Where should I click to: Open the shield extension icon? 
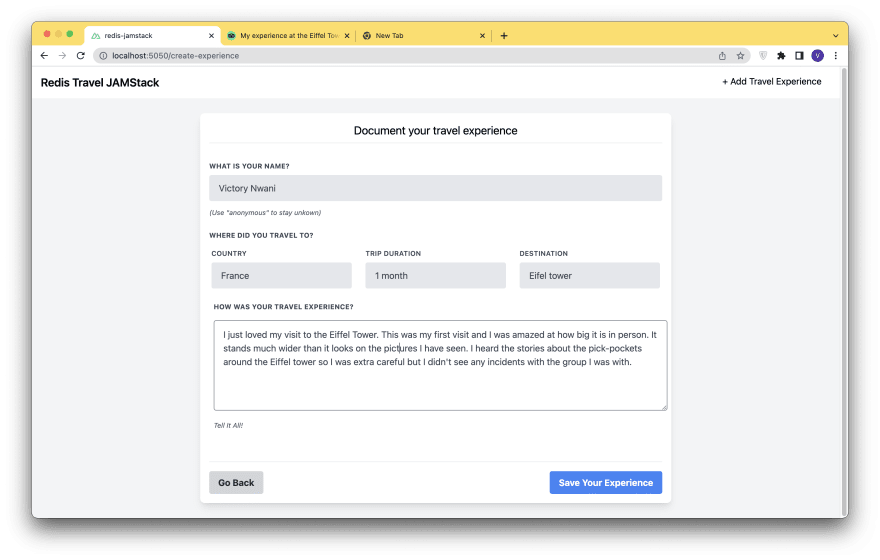[763, 56]
